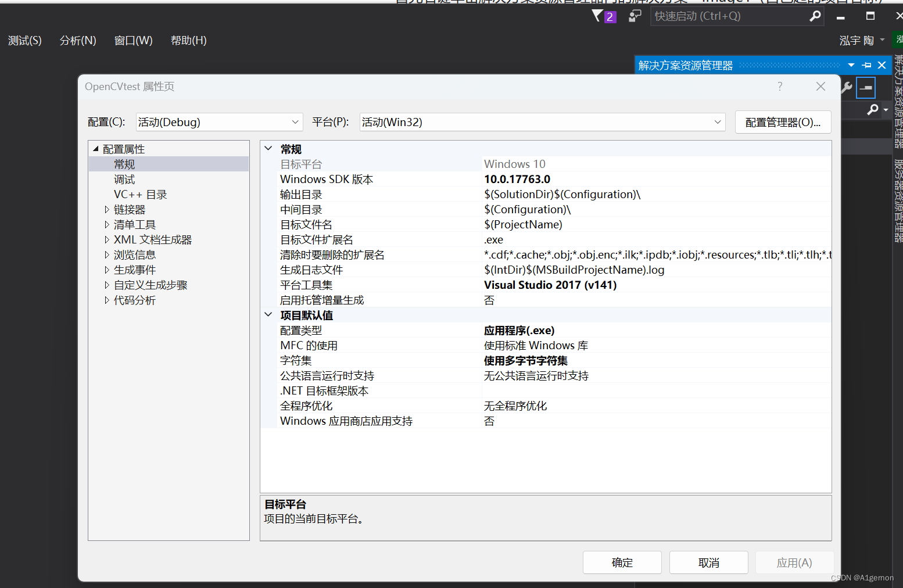This screenshot has height=588, width=903.
Task: Click the wrench properties icon in Solution Explorer
Action: 847,88
